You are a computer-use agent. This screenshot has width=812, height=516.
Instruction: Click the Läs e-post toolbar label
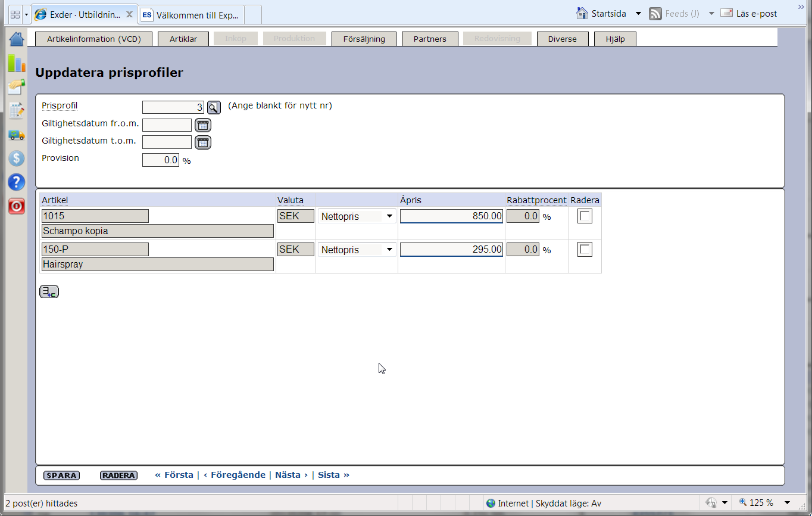point(757,14)
